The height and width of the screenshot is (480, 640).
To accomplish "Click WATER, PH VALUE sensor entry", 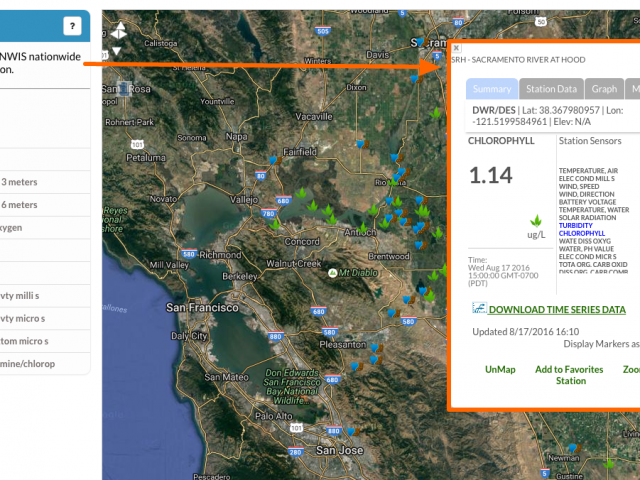I will click(586, 249).
